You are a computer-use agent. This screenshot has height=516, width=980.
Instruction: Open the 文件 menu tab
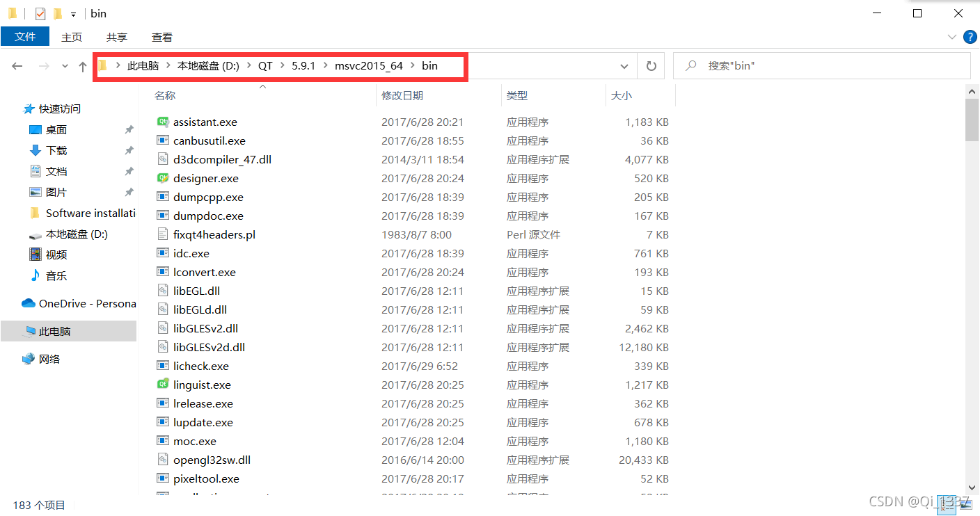25,37
